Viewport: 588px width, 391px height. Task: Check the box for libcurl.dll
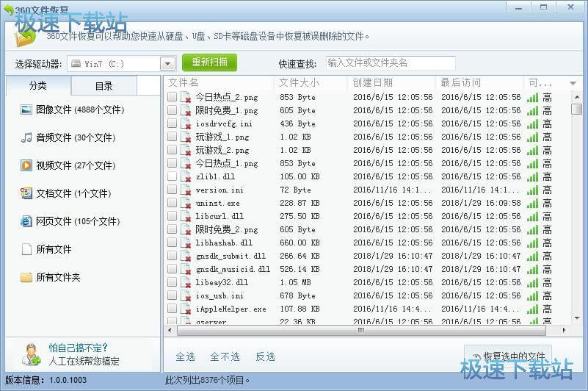[x=172, y=216]
